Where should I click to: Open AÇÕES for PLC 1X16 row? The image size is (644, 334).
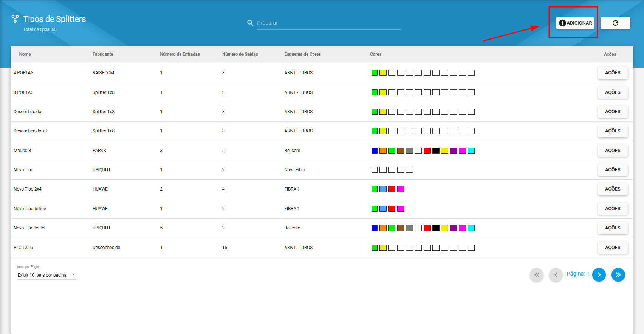click(613, 248)
